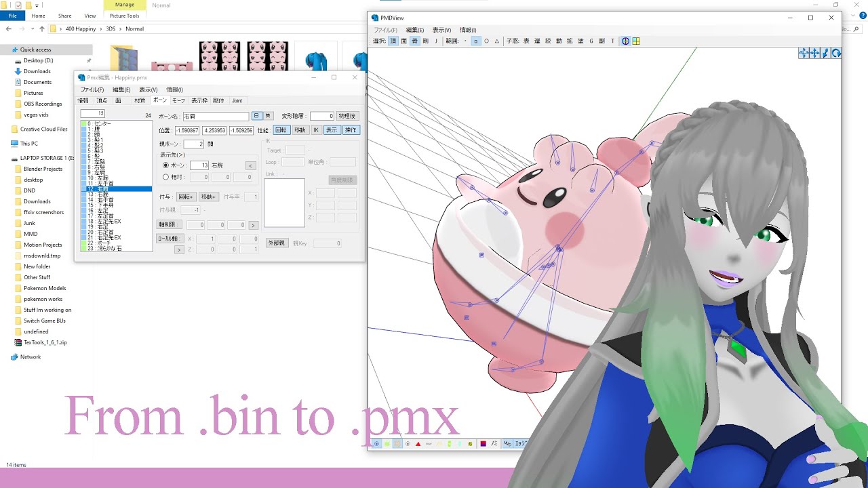868x488 pixels.
Task: Go back in File Explorer
Action: [x=9, y=28]
